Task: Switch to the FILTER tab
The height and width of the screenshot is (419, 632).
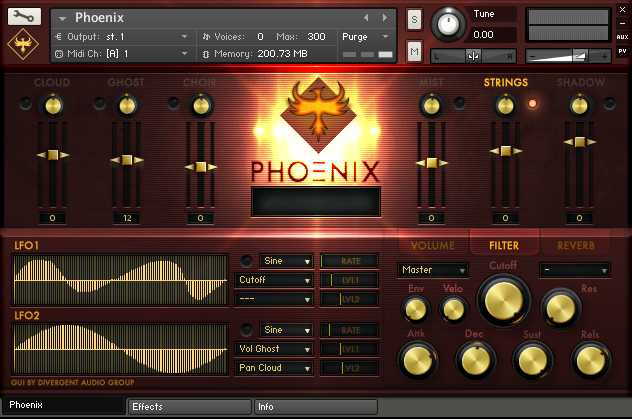Action: point(504,245)
